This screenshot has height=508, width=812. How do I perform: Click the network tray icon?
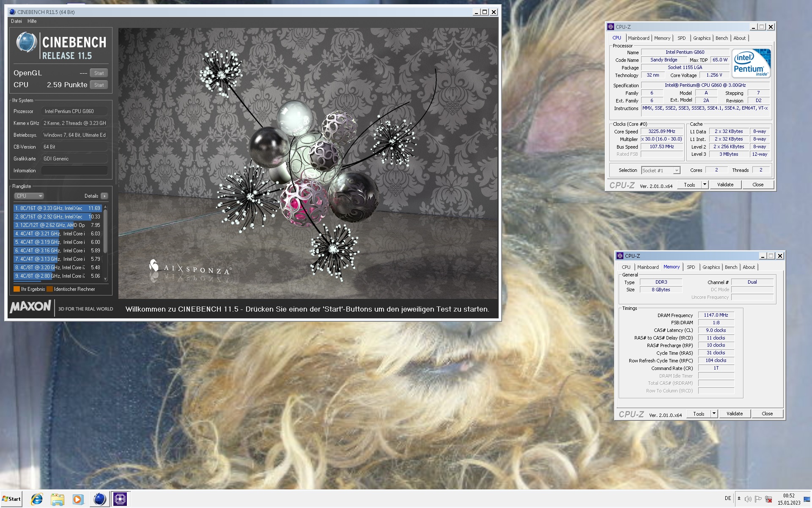point(768,499)
